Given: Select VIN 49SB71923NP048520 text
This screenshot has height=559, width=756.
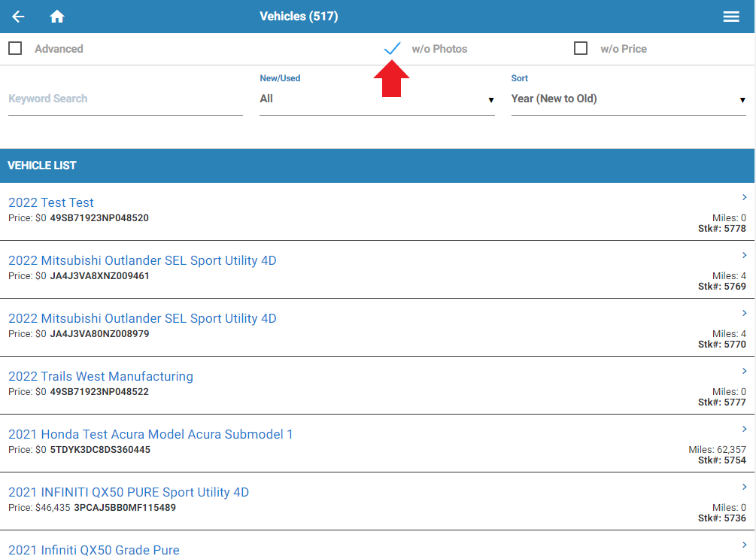Looking at the screenshot, I should [99, 218].
